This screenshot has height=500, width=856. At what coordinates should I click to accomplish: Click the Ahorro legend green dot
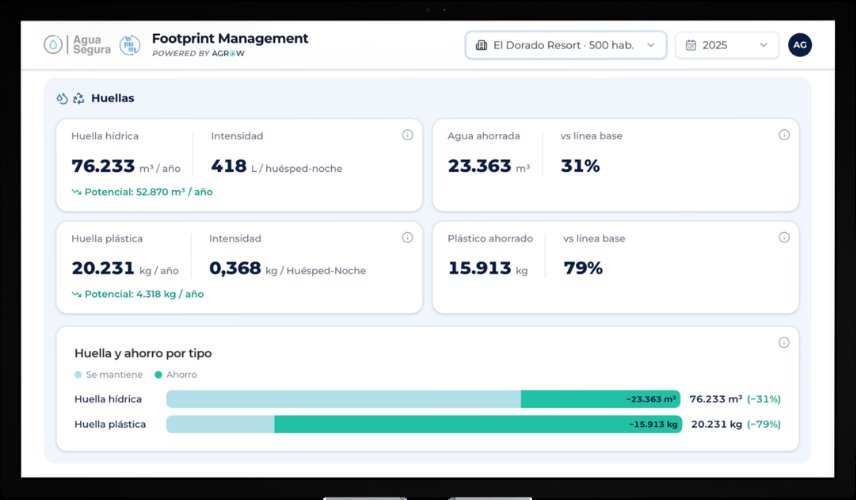pyautogui.click(x=158, y=374)
